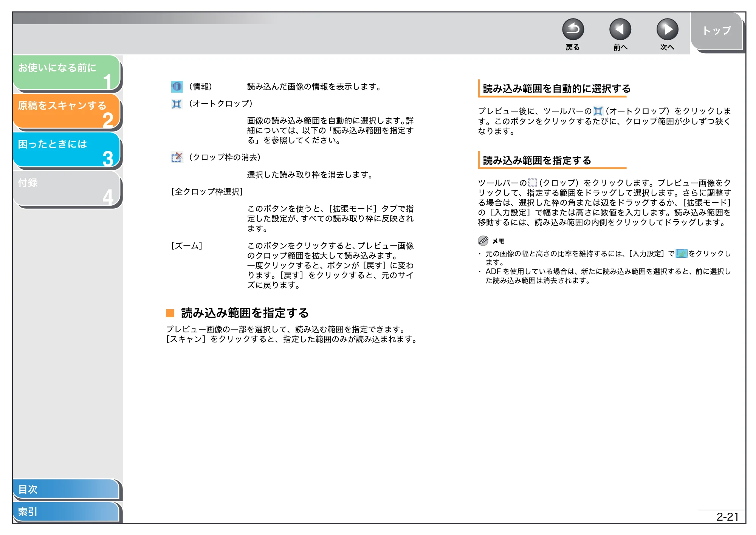756x535 pixels.
Task: Click right-column heading 読み込み範囲を指定する
Action: pyautogui.click(x=537, y=161)
